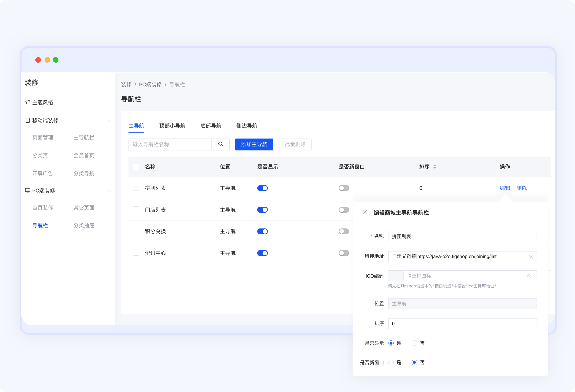Image resolution: width=575 pixels, height=392 pixels.
Task: Check the select-all checkbox in table header
Action: [136, 167]
